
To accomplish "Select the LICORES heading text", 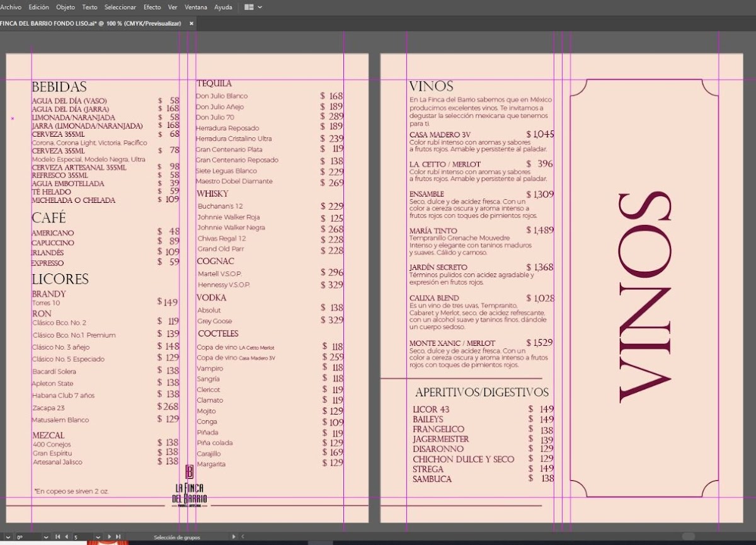I will tap(60, 279).
